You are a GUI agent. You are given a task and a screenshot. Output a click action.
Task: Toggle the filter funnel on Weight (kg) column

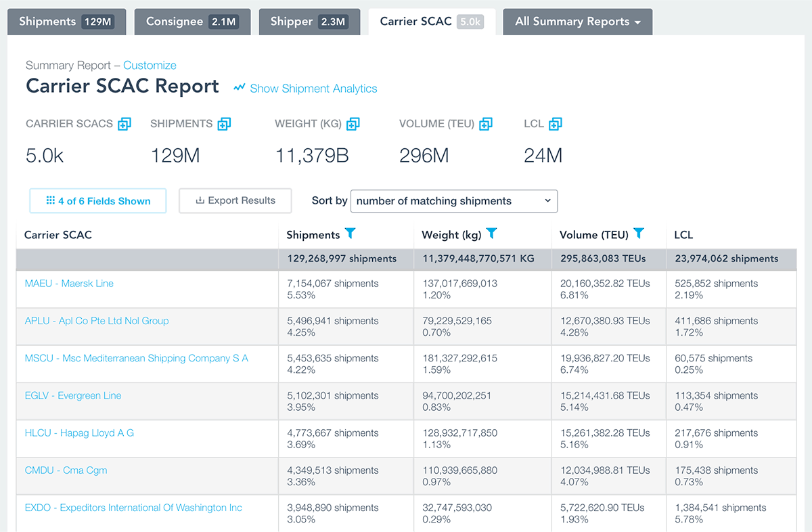492,234
